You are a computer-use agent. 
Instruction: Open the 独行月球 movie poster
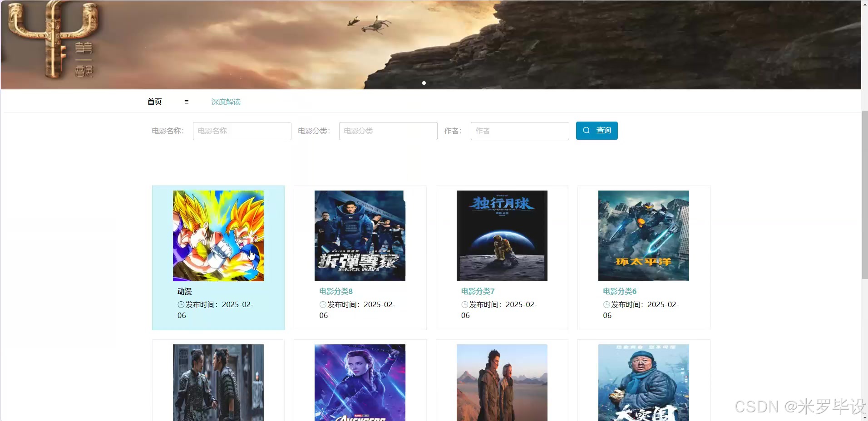502,235
